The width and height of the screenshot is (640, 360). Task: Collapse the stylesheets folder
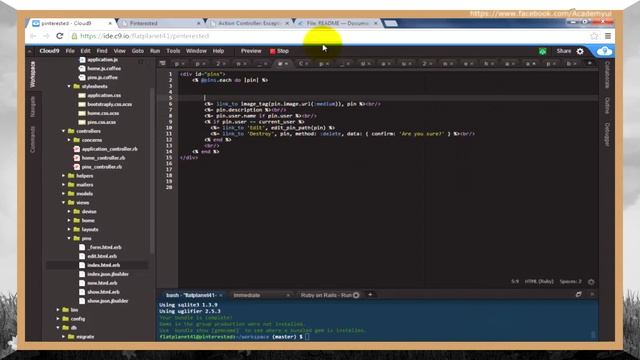(x=69, y=87)
